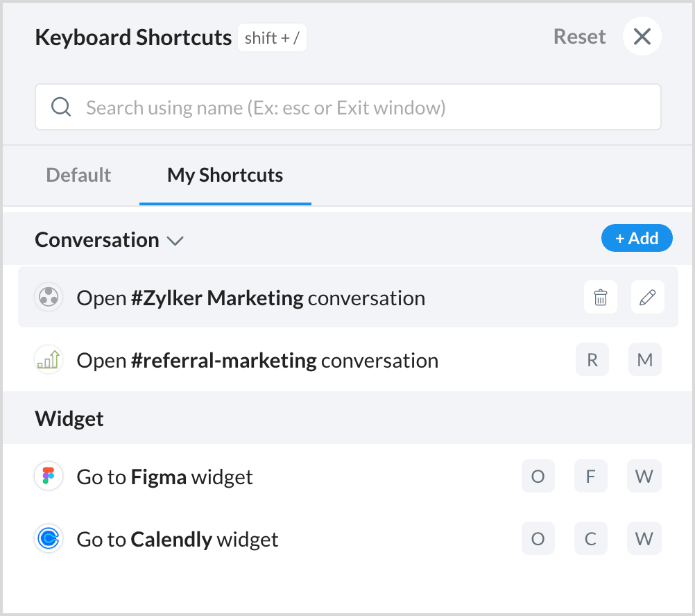The width and height of the screenshot is (695, 616).
Task: Edit the Zylker Marketing shortcut with pencil icon
Action: pos(648,297)
